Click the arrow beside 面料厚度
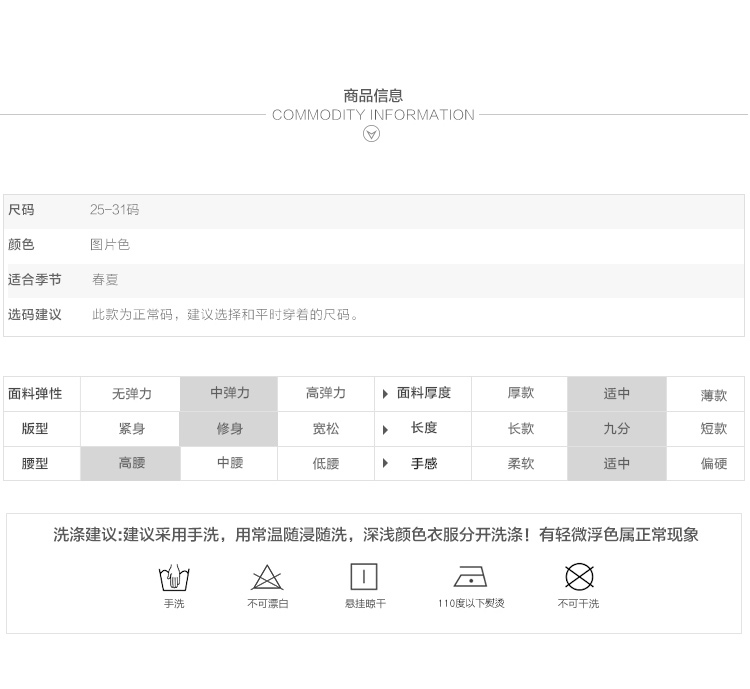This screenshot has height=689, width=750. coord(386,394)
